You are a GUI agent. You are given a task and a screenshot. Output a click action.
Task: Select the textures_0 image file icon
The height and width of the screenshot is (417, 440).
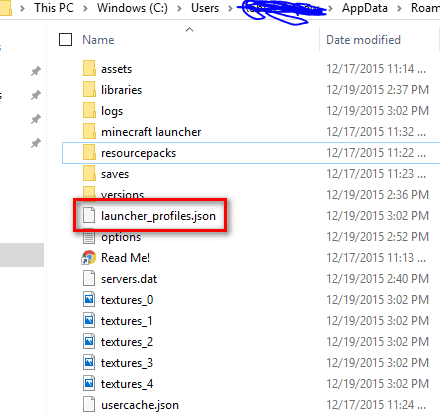tap(89, 300)
